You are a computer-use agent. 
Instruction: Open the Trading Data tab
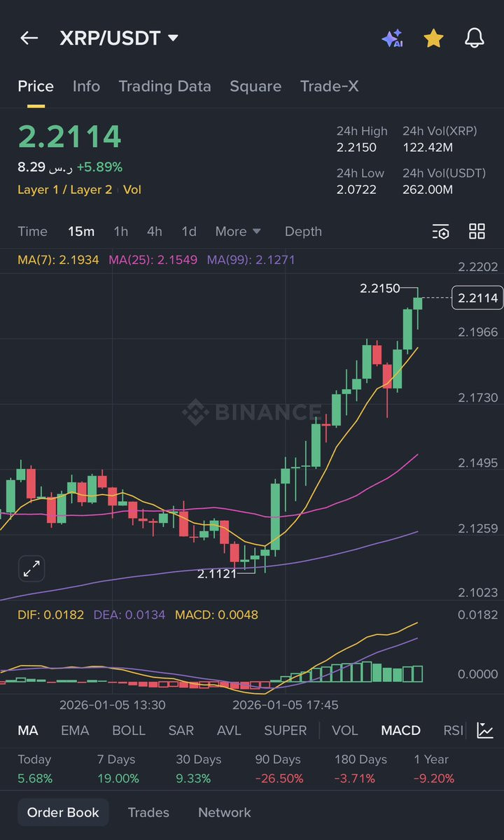point(164,86)
